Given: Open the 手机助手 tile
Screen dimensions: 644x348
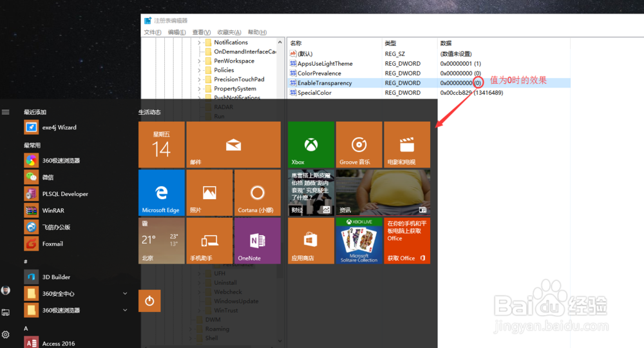Looking at the screenshot, I should 209,241.
